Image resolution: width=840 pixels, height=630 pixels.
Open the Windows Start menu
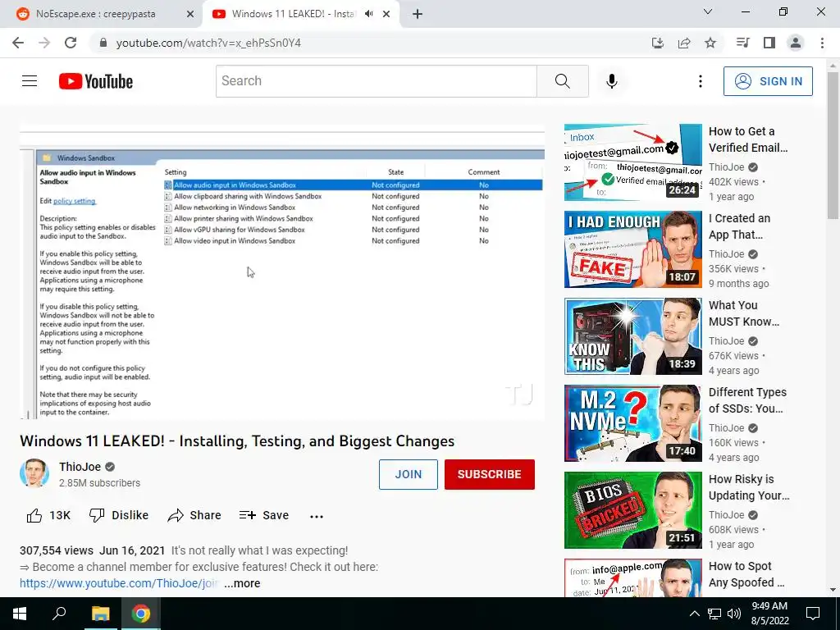(20, 614)
